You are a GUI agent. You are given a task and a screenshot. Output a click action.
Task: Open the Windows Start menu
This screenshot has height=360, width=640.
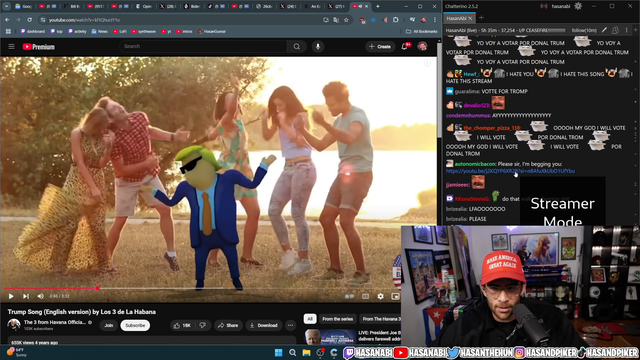coord(278,353)
